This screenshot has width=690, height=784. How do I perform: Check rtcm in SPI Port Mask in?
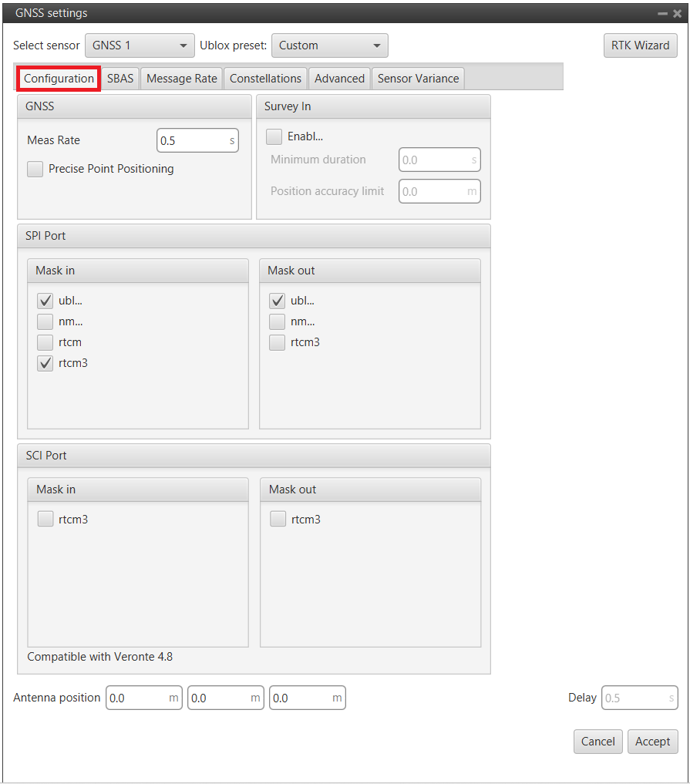pyautogui.click(x=45, y=342)
